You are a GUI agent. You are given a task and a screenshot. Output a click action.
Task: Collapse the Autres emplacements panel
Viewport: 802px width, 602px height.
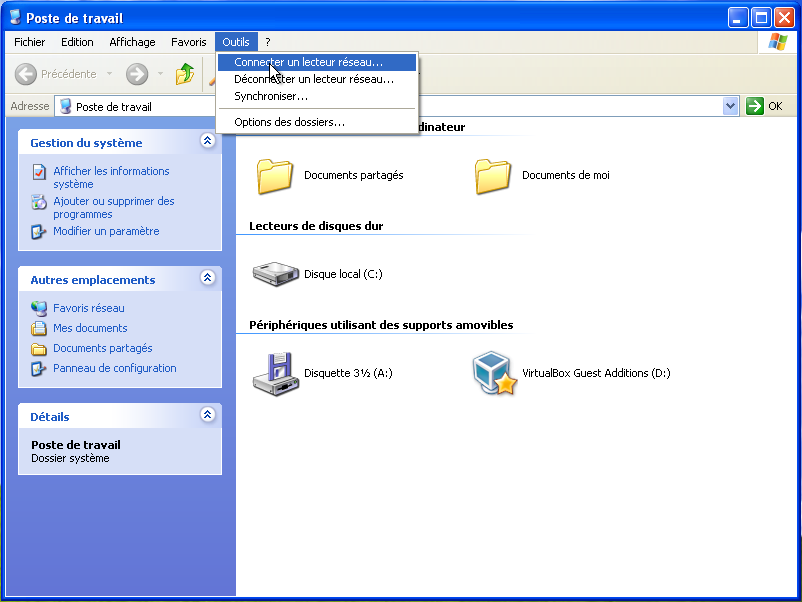click(x=207, y=279)
